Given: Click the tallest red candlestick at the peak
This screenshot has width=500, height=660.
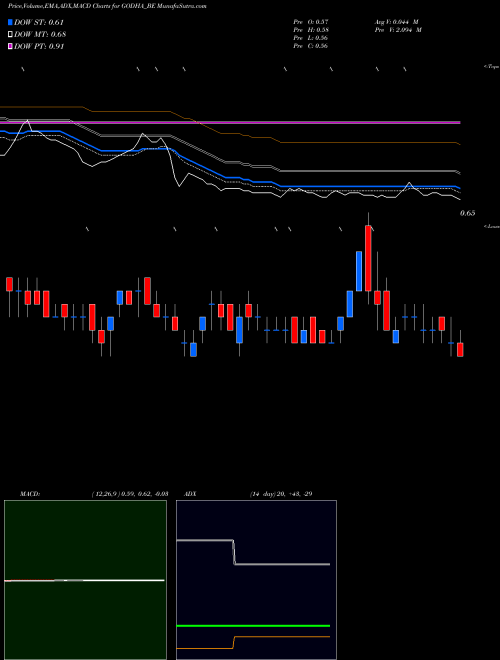Looking at the screenshot, I should pyautogui.click(x=368, y=258).
